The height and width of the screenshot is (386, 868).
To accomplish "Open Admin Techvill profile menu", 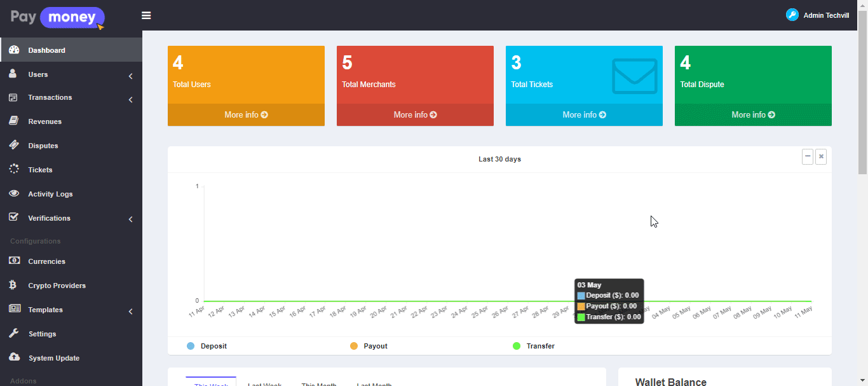I will [x=818, y=15].
